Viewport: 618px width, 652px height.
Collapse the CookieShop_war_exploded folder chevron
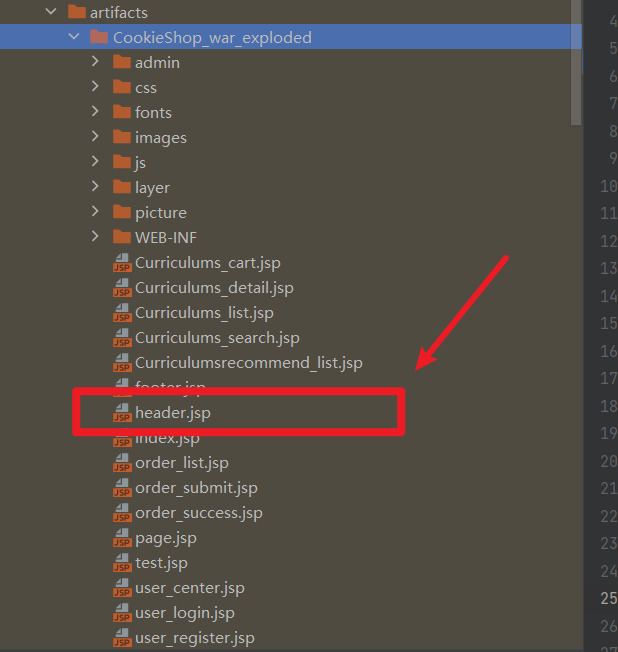click(74, 37)
